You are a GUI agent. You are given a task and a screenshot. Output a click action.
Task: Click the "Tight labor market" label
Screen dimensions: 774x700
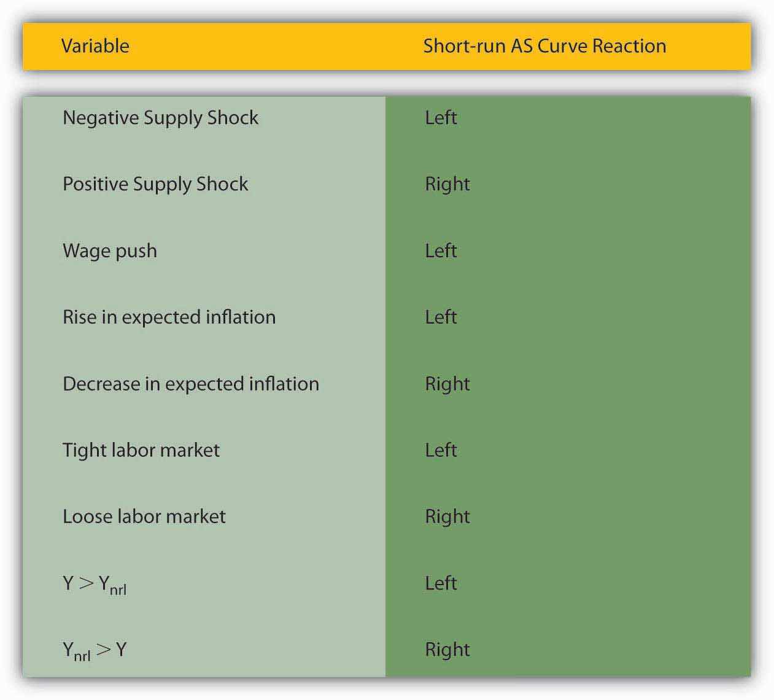[x=141, y=450]
